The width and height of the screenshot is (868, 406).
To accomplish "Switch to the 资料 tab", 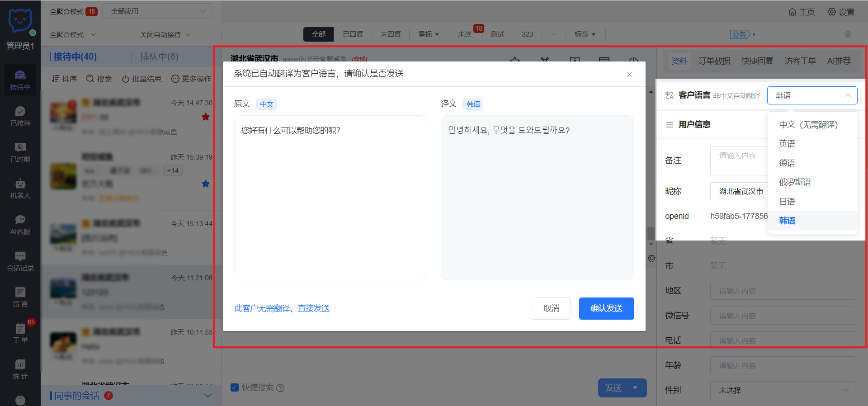I will tap(679, 61).
